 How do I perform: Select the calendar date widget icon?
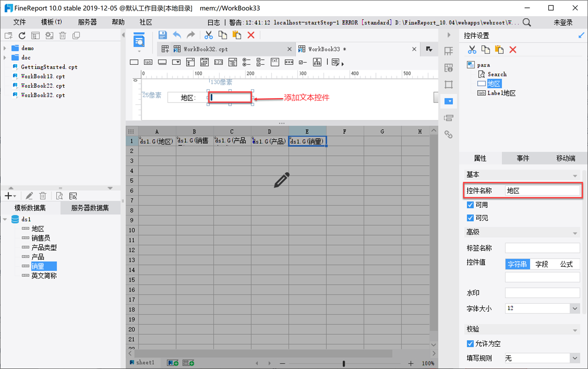[204, 62]
